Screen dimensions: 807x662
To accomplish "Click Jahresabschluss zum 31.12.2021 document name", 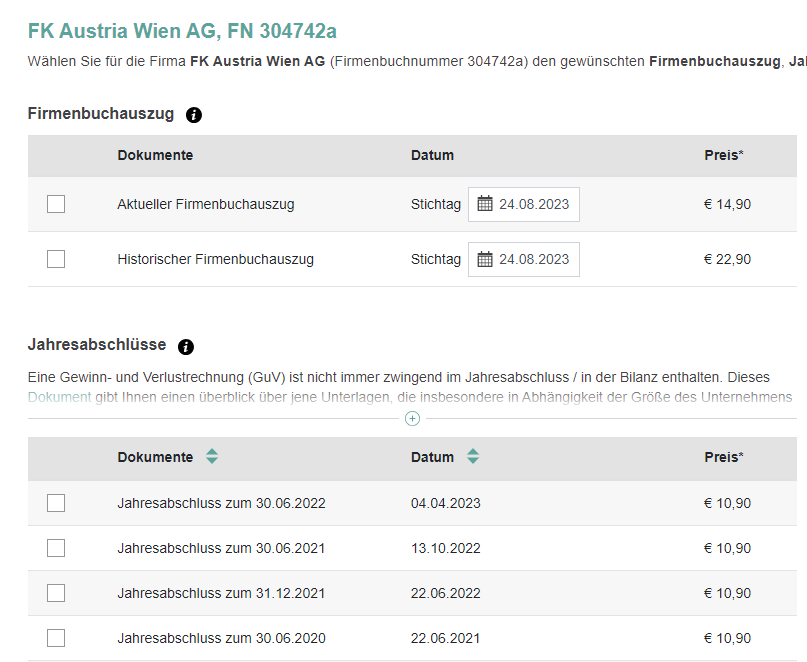I will pyautogui.click(x=221, y=593).
